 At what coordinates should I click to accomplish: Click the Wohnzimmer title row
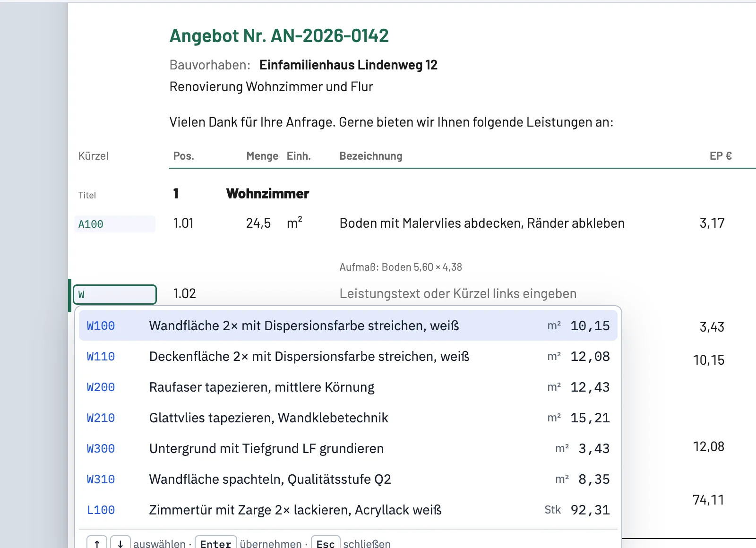pos(267,194)
